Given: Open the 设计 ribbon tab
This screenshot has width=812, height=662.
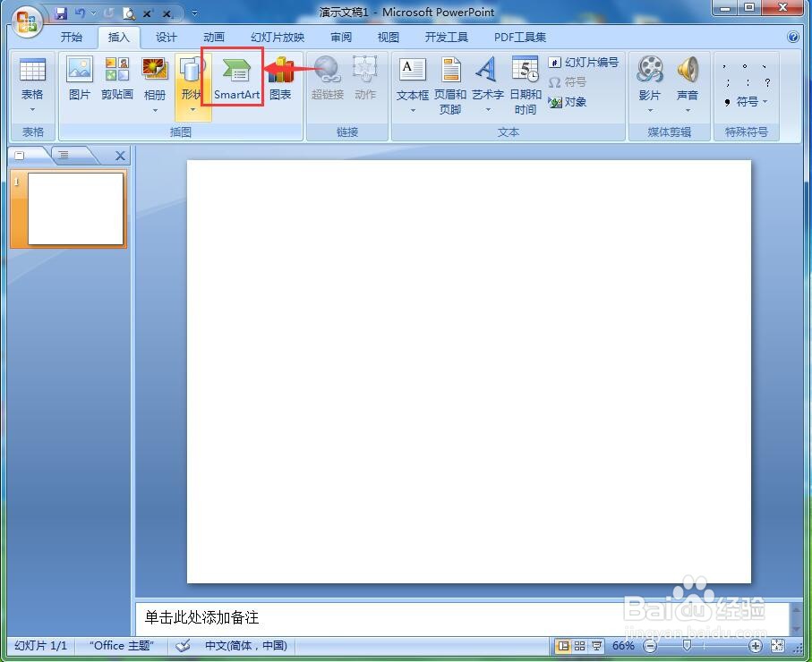Looking at the screenshot, I should coord(167,38).
